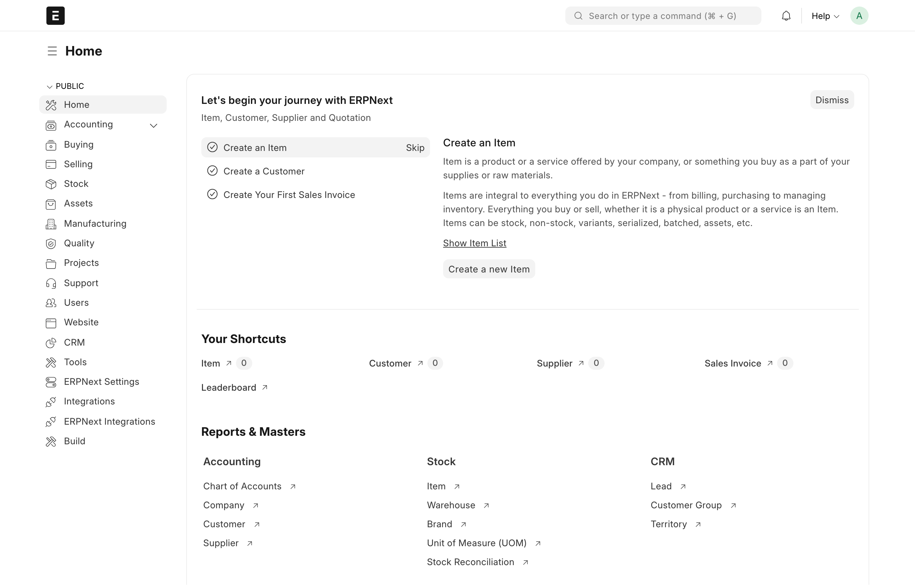Click the Selling sidebar icon

click(51, 164)
